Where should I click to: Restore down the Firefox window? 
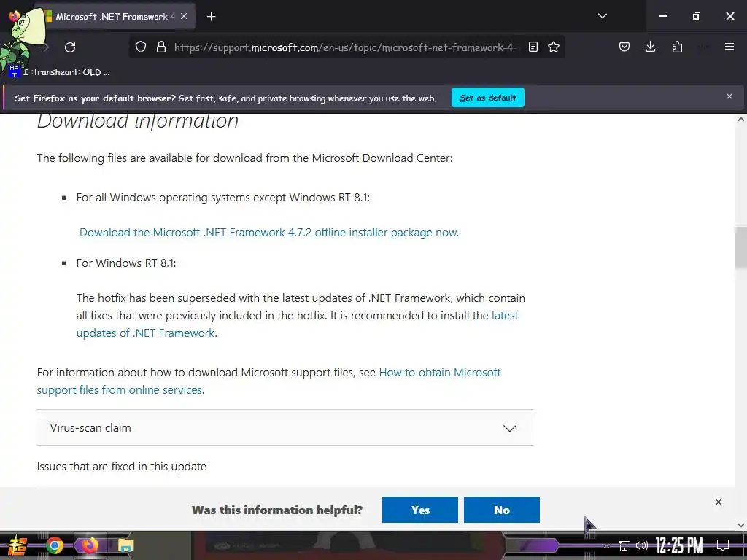pos(697,16)
